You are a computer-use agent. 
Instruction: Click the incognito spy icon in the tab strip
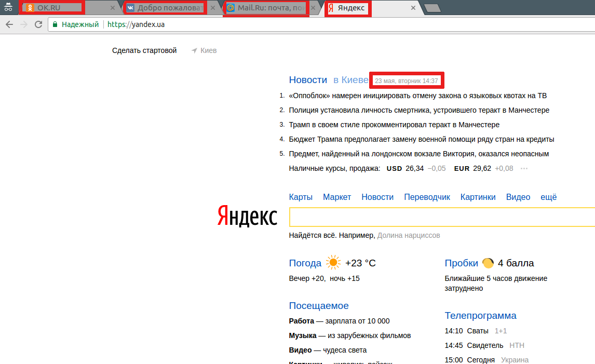point(8,7)
